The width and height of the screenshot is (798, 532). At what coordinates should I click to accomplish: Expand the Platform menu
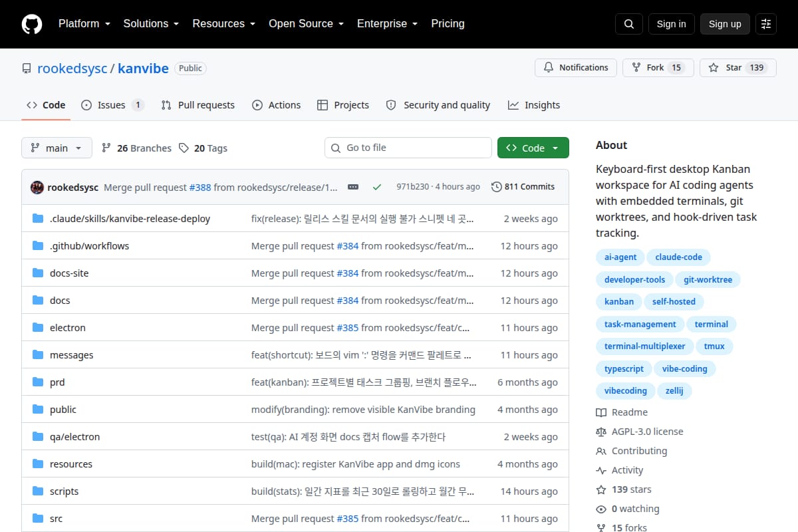(84, 24)
